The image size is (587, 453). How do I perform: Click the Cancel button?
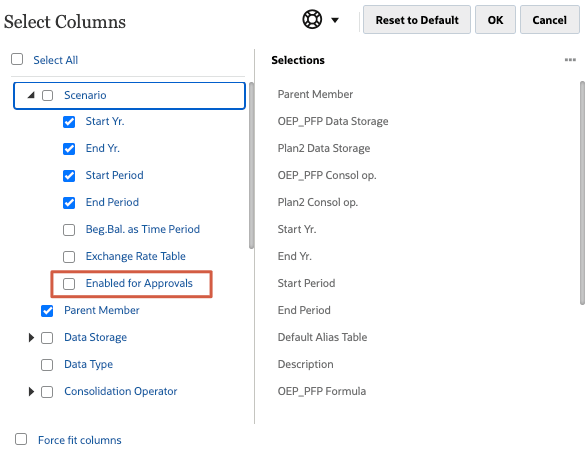[x=550, y=20]
